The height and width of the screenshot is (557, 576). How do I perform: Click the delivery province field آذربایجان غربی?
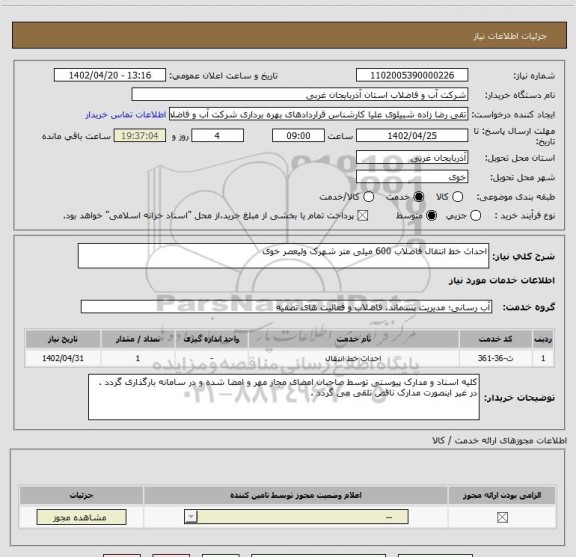(x=412, y=157)
